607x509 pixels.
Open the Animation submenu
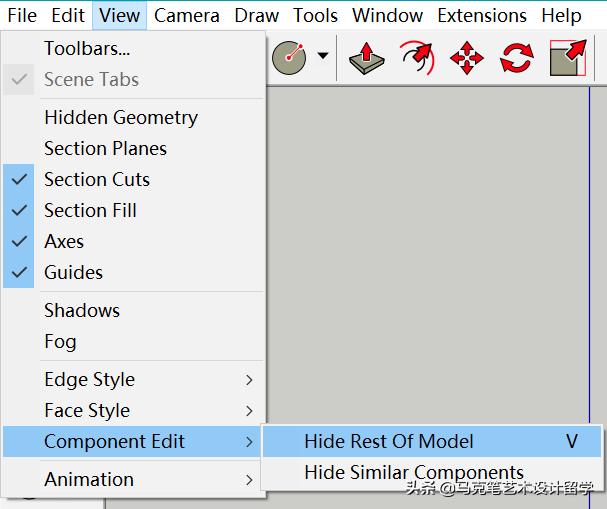tap(89, 480)
